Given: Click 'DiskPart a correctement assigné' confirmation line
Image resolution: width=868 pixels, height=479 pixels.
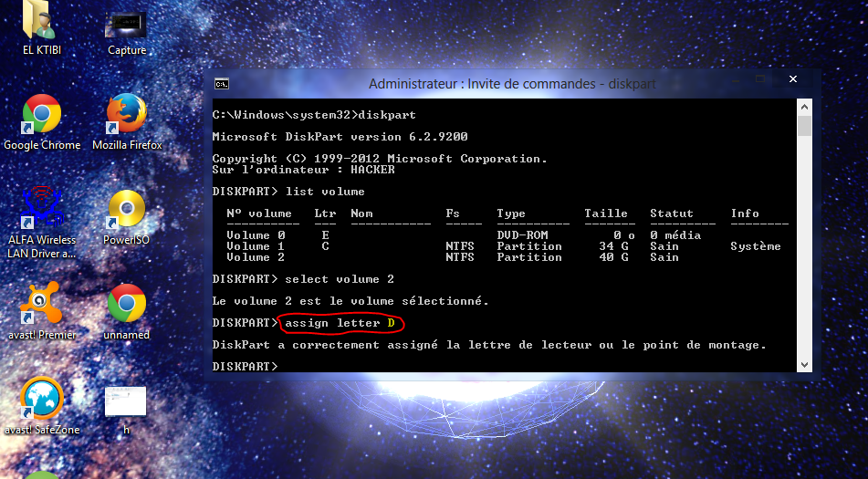Looking at the screenshot, I should pos(489,345).
